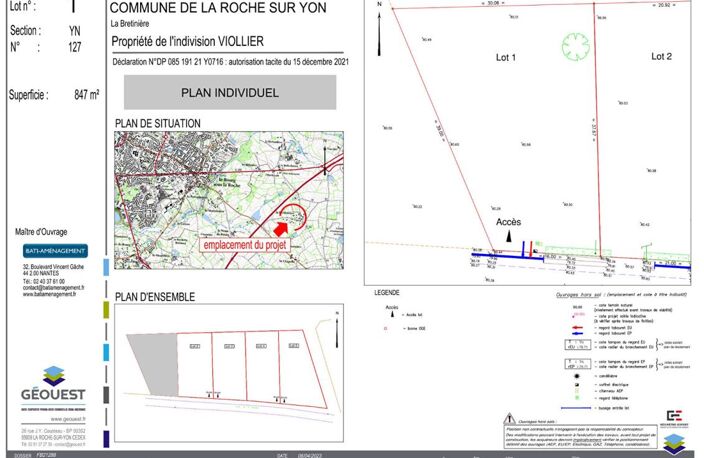Open the www.geouest.fr website link
This screenshot has width=704, height=458.
tap(68, 419)
